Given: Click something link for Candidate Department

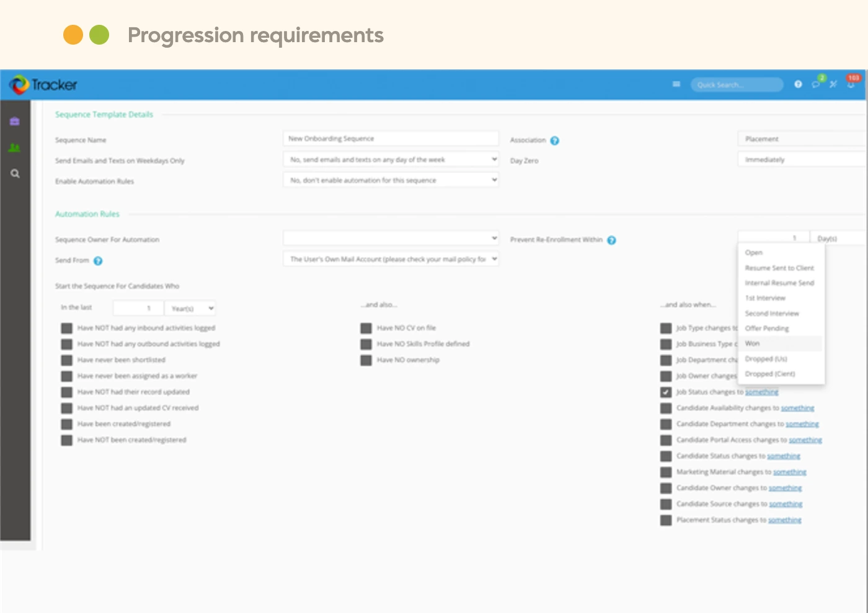Looking at the screenshot, I should pos(802,425).
